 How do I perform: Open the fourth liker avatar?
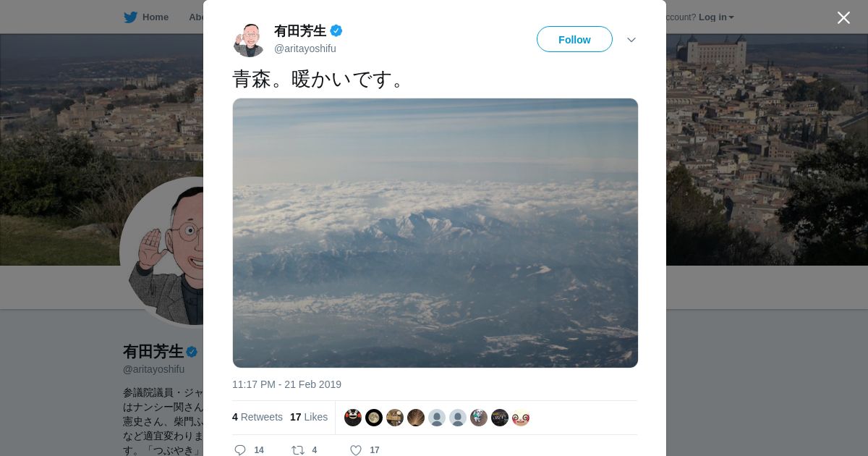[416, 418]
